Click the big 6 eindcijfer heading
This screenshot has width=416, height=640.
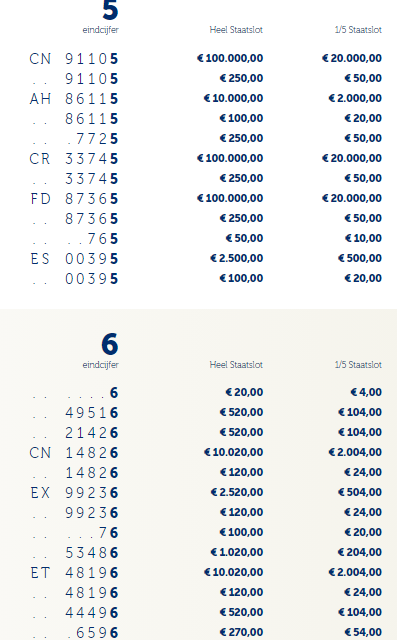(x=110, y=344)
